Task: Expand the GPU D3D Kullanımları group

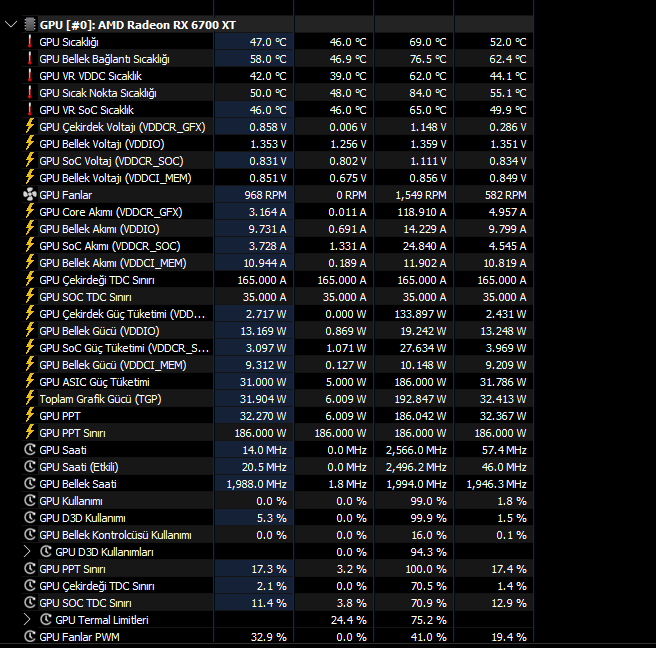Action: coord(27,552)
